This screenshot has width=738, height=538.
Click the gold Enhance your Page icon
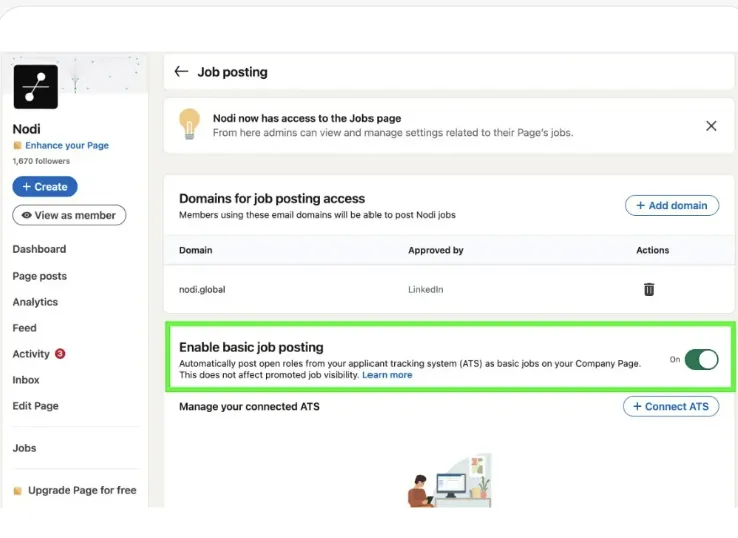[17, 145]
